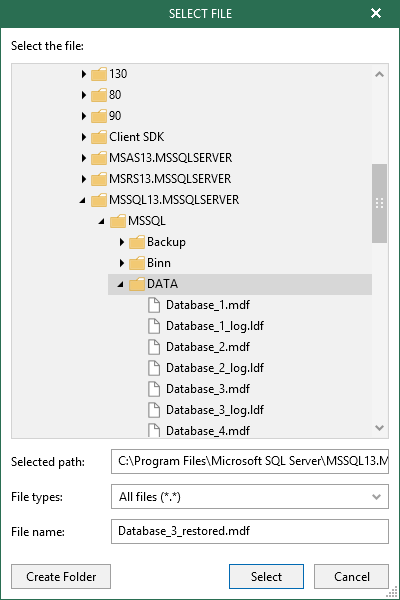Expand the Backup folder node
The height and width of the screenshot is (600, 400).
pyautogui.click(x=122, y=242)
